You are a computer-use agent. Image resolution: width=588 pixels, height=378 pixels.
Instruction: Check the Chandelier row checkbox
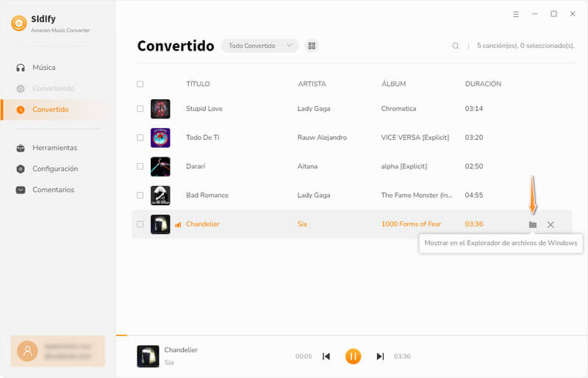pos(140,224)
